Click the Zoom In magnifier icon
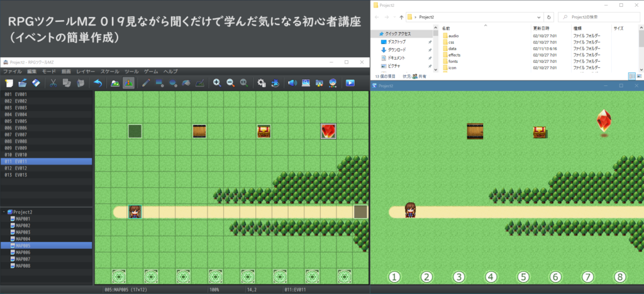The image size is (644, 294). [x=217, y=83]
